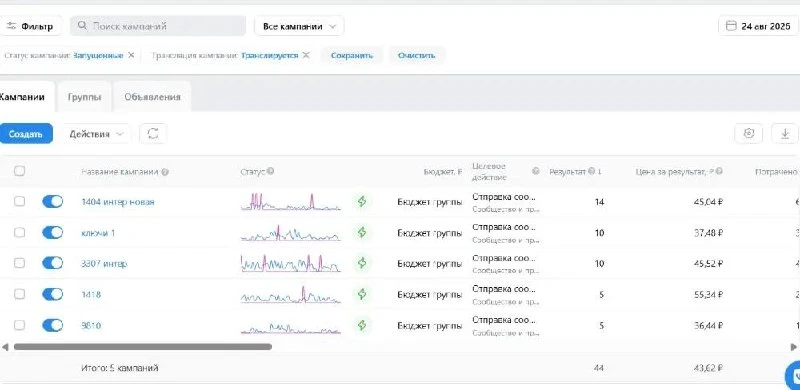
Task: Click the Итого: 5 кампаний summary text
Action: coord(119,368)
